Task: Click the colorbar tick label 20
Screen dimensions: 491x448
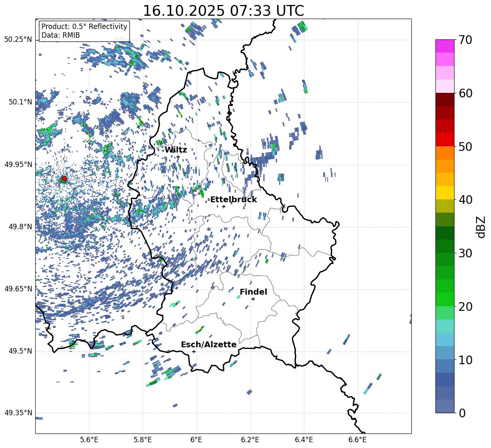Action: click(x=465, y=306)
